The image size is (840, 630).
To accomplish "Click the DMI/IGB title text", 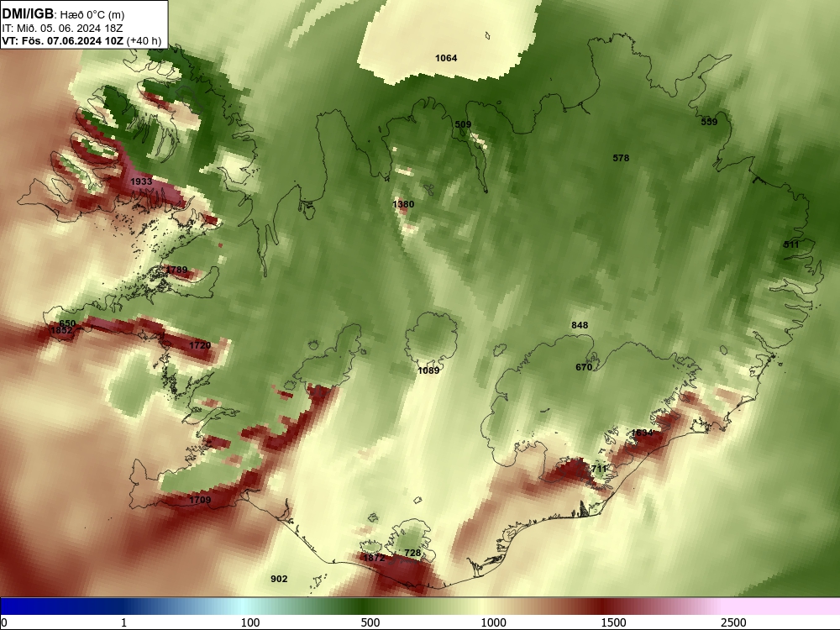I will coord(28,14).
